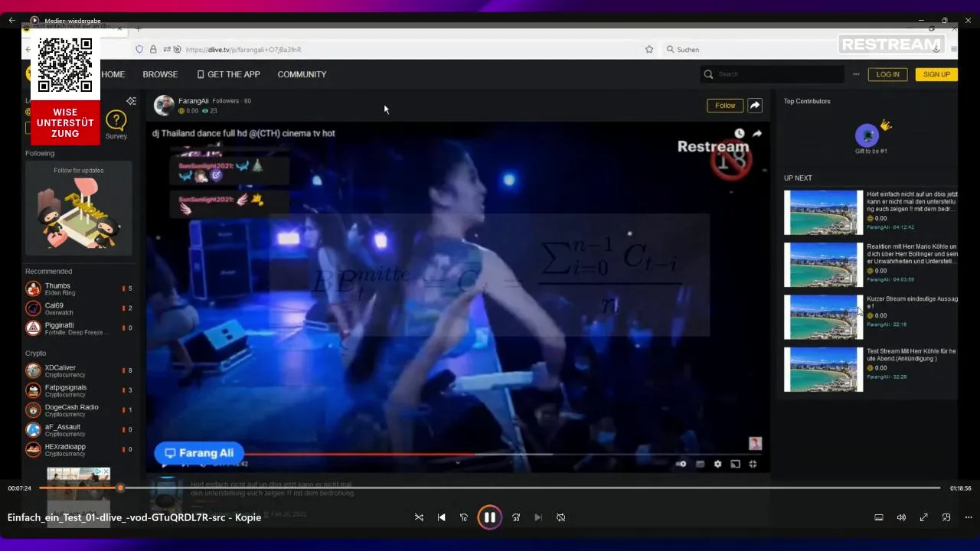Click embedded video share arrow icon
This screenshot has height=551, width=980.
[x=757, y=133]
